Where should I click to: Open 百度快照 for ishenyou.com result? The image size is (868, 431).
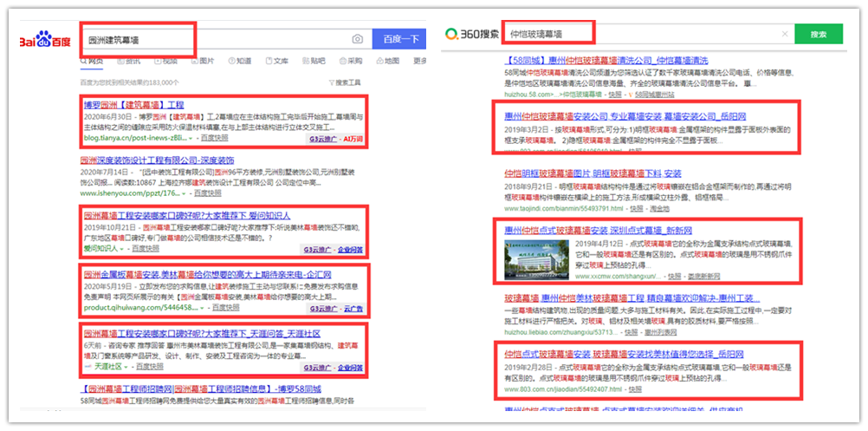pos(208,193)
